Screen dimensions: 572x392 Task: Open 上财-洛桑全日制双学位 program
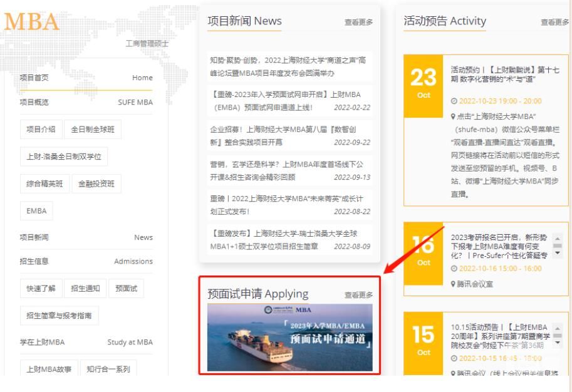[x=64, y=157]
